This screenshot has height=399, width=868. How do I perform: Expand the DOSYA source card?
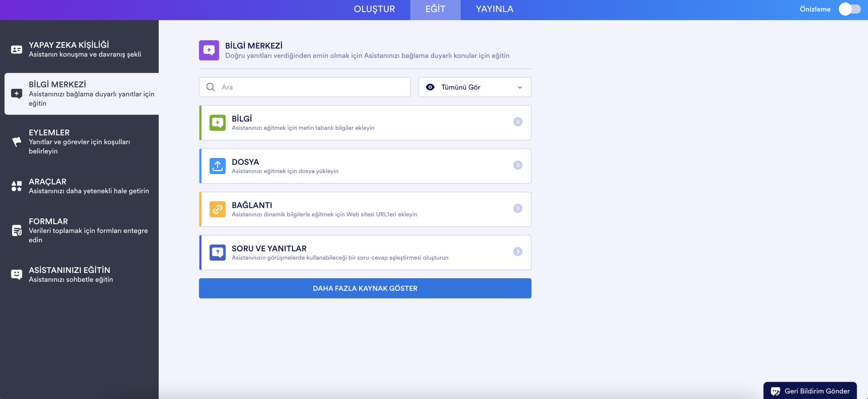pyautogui.click(x=518, y=166)
